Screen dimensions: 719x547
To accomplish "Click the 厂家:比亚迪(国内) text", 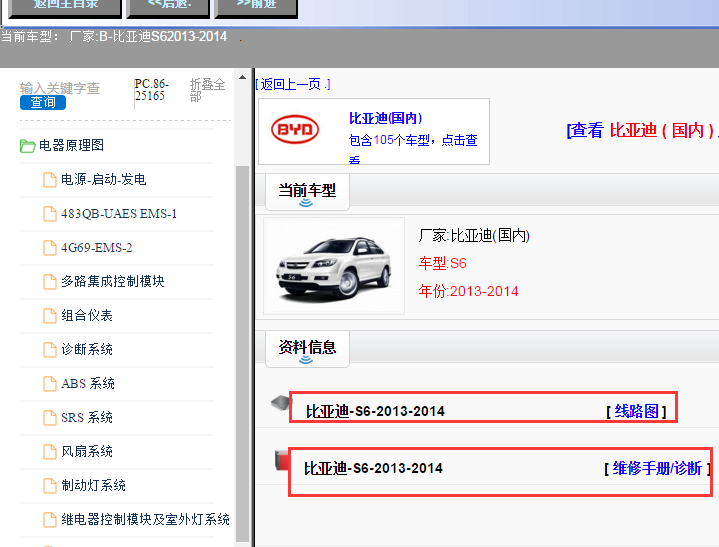I will pyautogui.click(x=474, y=236).
